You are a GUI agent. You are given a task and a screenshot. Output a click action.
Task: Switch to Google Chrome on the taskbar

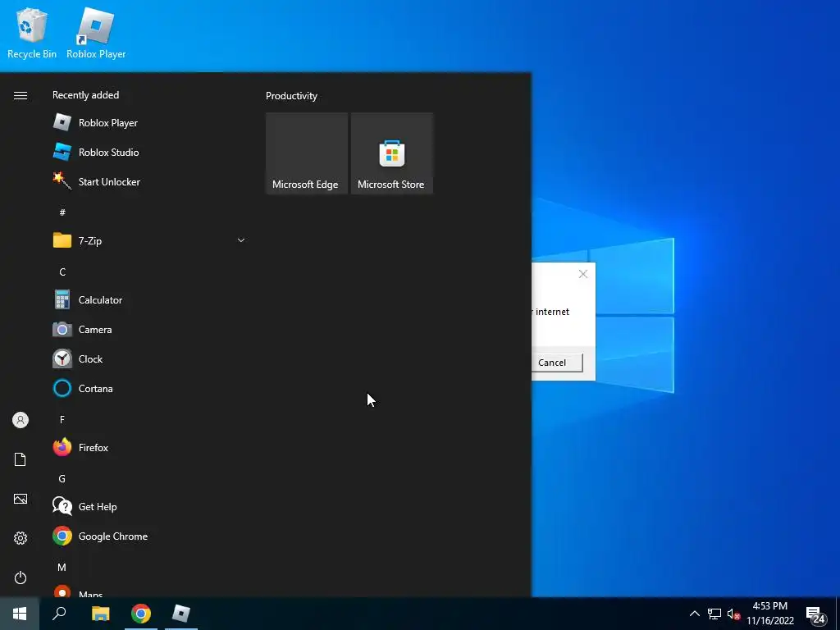pos(141,614)
